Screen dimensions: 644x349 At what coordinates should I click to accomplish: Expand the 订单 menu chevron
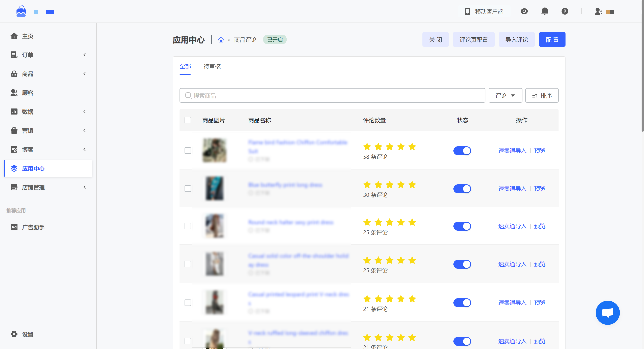[85, 55]
